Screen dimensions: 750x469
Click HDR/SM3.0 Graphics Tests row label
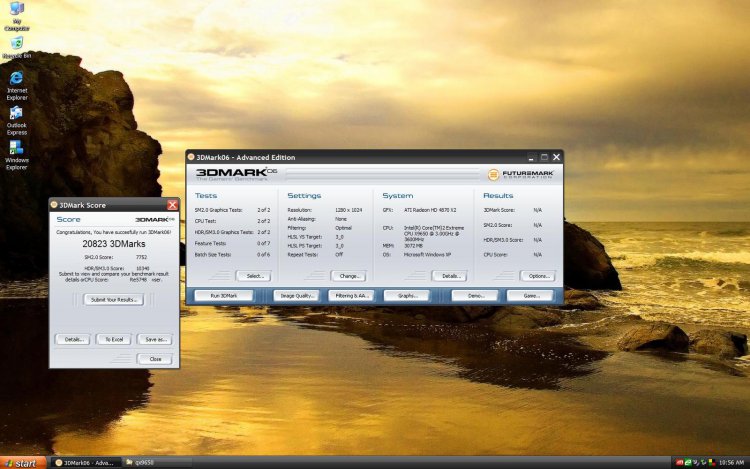coord(224,232)
